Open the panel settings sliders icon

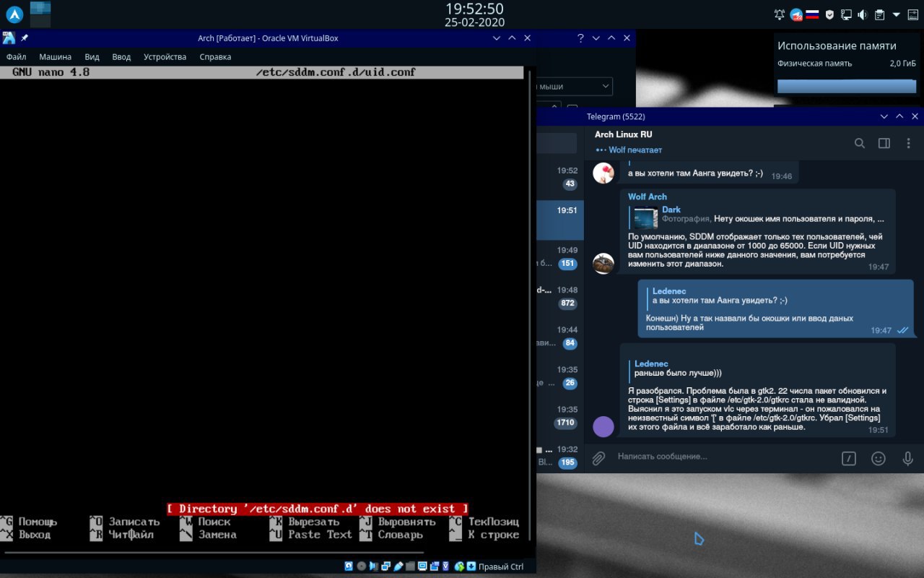point(912,14)
